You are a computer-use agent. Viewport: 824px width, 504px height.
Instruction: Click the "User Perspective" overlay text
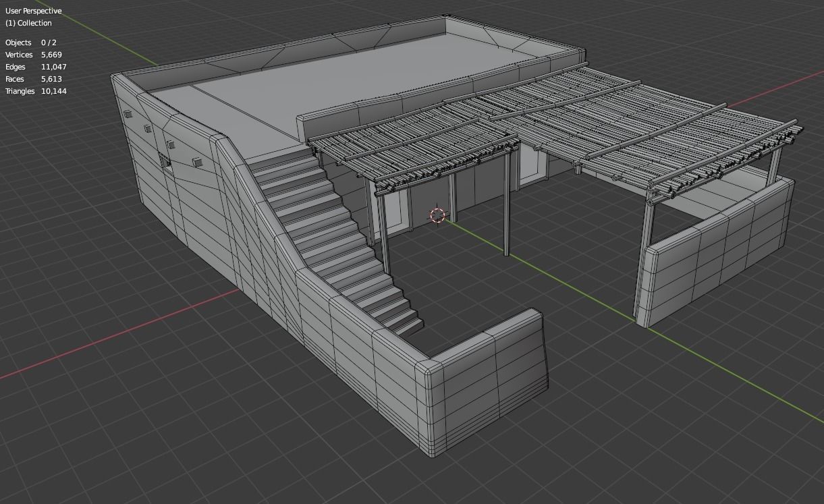tap(33, 11)
